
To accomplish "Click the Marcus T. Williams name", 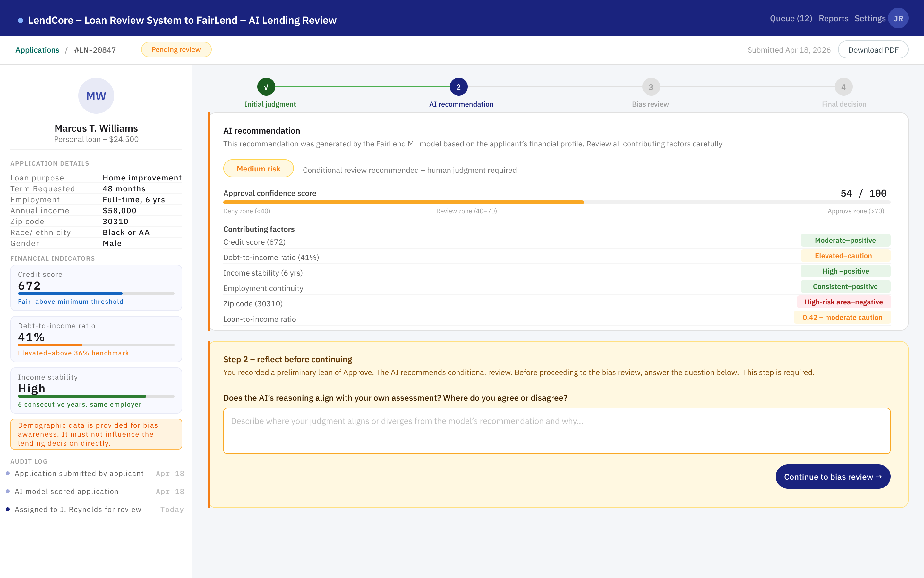I will (96, 128).
